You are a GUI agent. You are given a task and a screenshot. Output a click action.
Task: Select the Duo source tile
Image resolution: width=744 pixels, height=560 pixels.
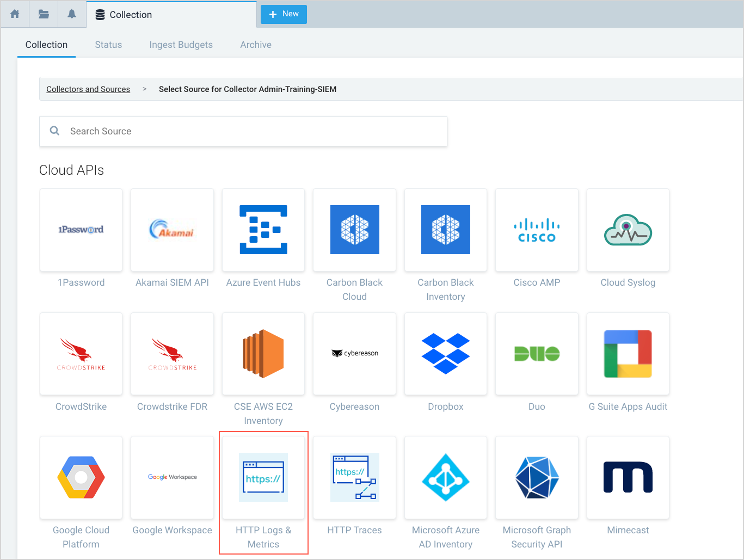pos(537,354)
